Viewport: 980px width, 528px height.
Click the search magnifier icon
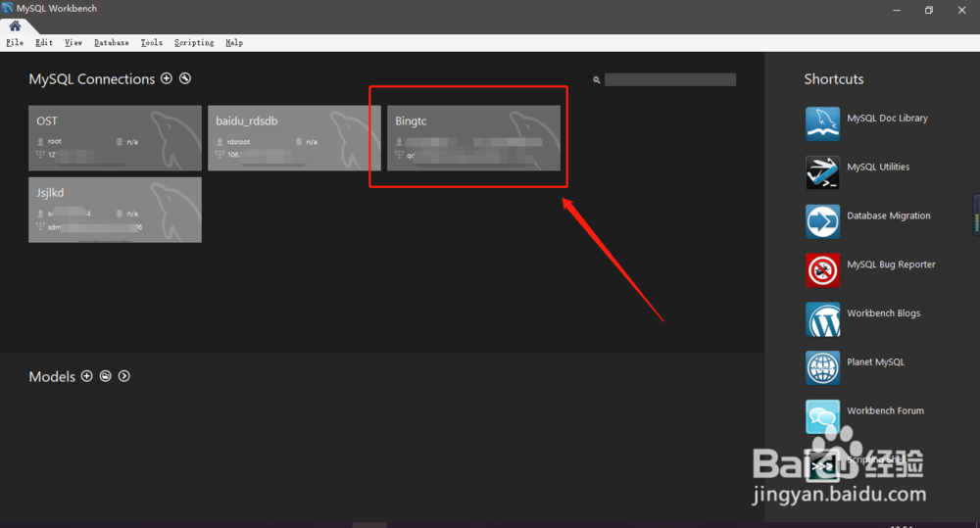596,80
